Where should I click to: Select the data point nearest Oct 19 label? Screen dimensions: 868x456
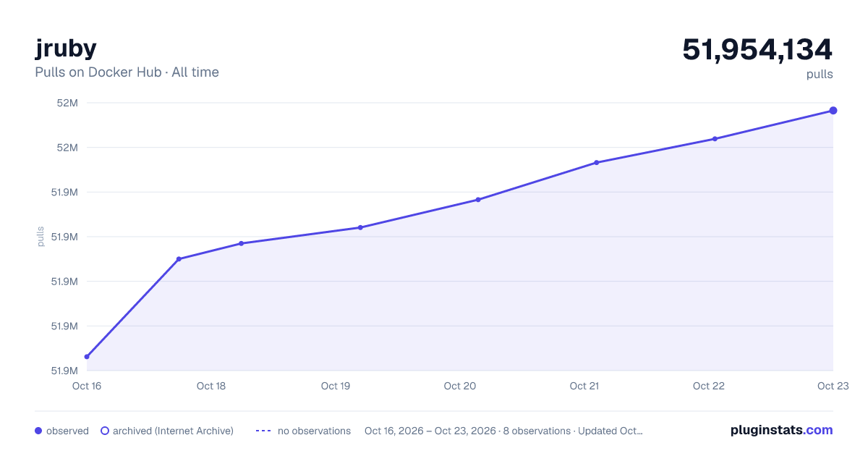pyautogui.click(x=360, y=227)
